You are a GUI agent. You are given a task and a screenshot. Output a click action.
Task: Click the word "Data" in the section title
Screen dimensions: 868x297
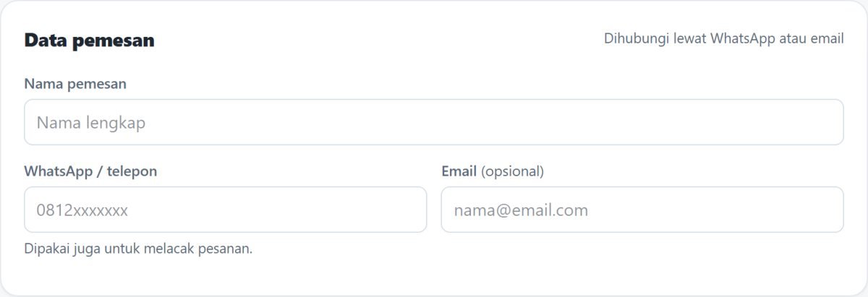pyautogui.click(x=43, y=40)
